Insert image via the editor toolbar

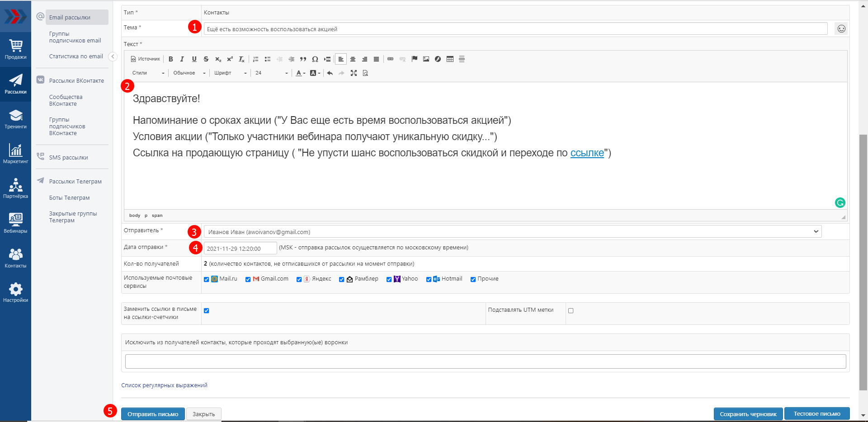(426, 59)
